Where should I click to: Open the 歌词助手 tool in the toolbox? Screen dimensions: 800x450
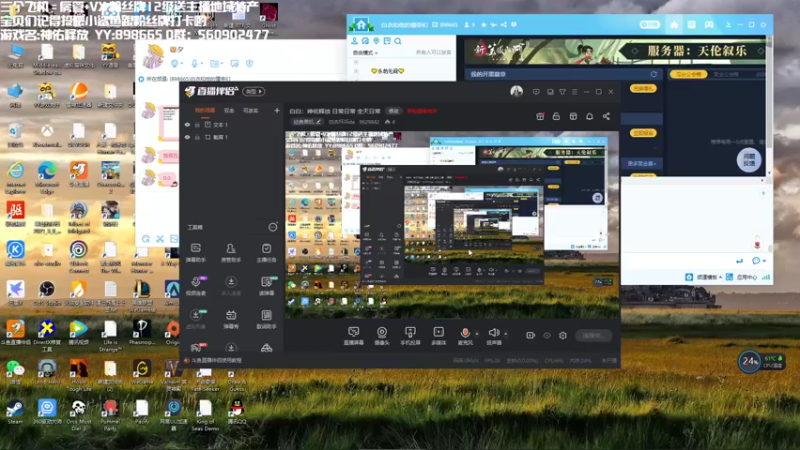pyautogui.click(x=266, y=319)
